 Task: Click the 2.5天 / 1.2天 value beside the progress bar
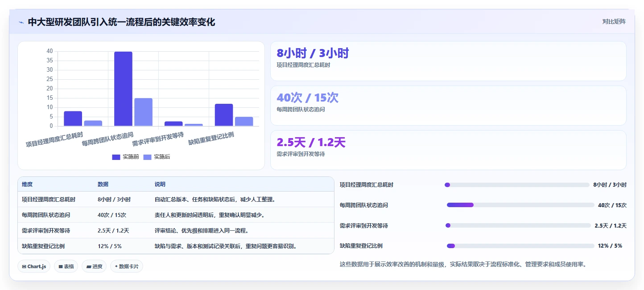[x=611, y=226]
